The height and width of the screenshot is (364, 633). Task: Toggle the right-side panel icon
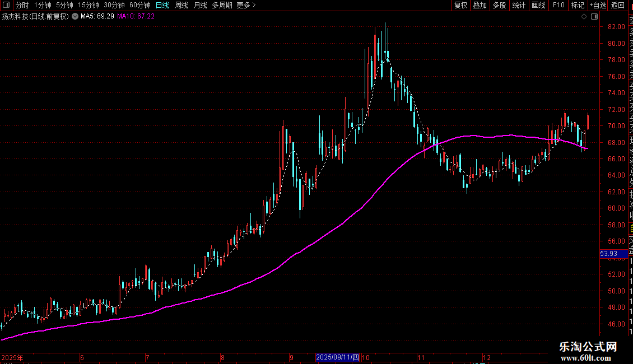[594, 17]
